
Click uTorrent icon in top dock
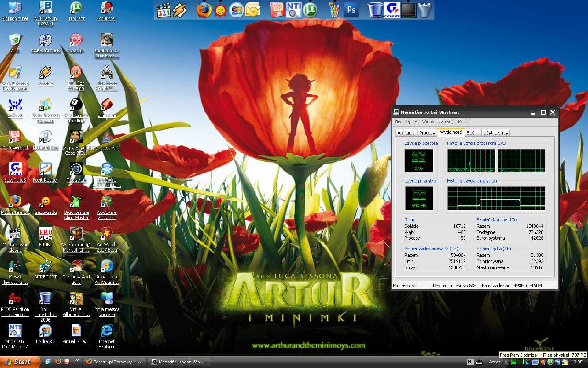(310, 10)
